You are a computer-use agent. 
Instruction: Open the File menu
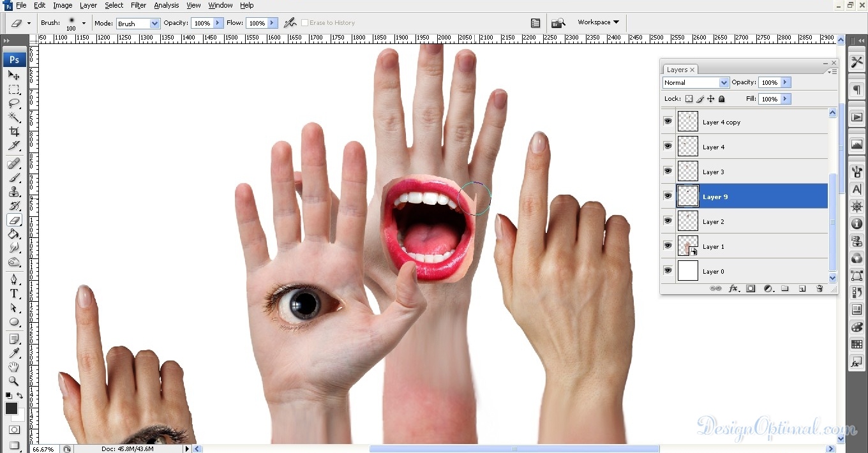(x=21, y=5)
